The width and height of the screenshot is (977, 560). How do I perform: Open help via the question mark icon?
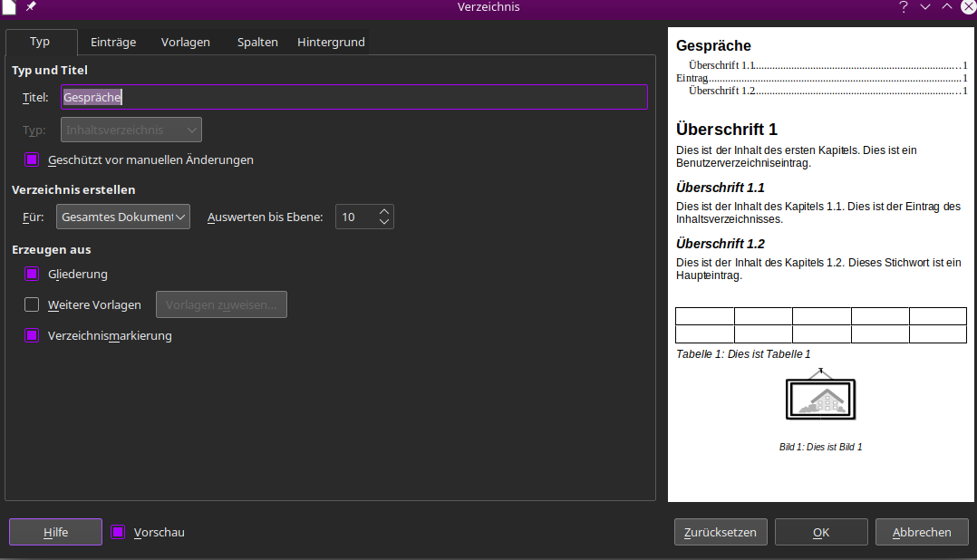click(x=903, y=7)
